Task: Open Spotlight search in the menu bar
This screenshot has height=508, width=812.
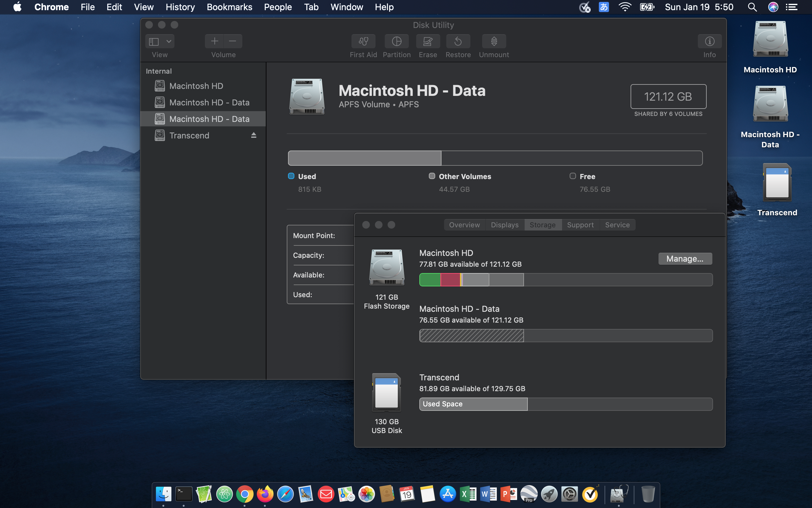Action: pyautogui.click(x=752, y=7)
